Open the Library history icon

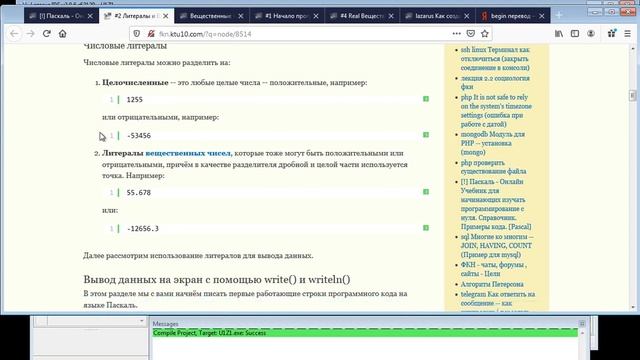(x=559, y=34)
